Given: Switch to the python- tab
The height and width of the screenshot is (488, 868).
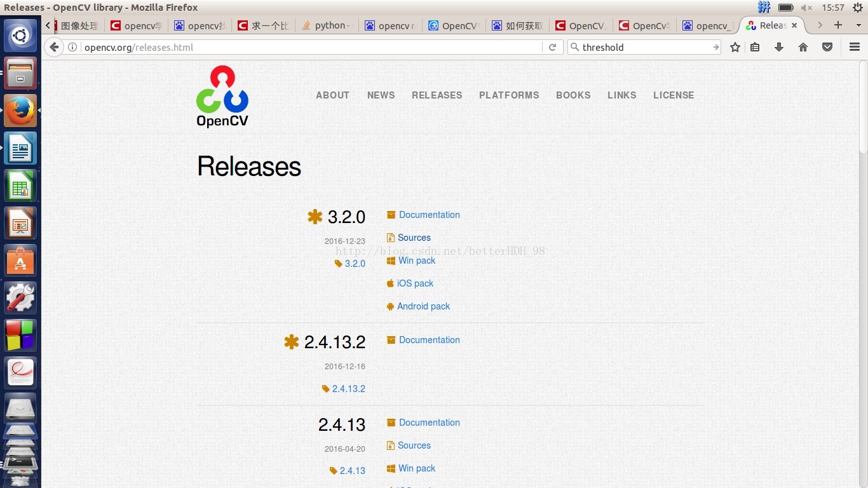Looking at the screenshot, I should pyautogui.click(x=327, y=25).
